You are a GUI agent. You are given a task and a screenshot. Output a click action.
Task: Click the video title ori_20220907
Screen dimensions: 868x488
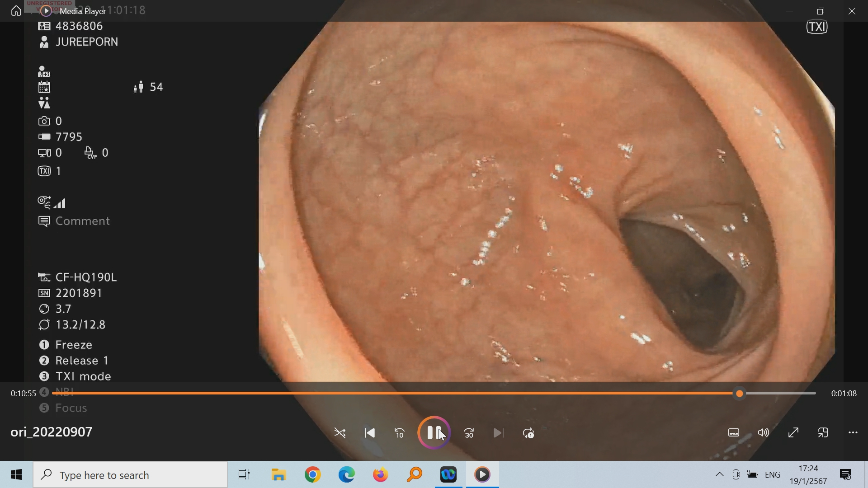pyautogui.click(x=52, y=432)
